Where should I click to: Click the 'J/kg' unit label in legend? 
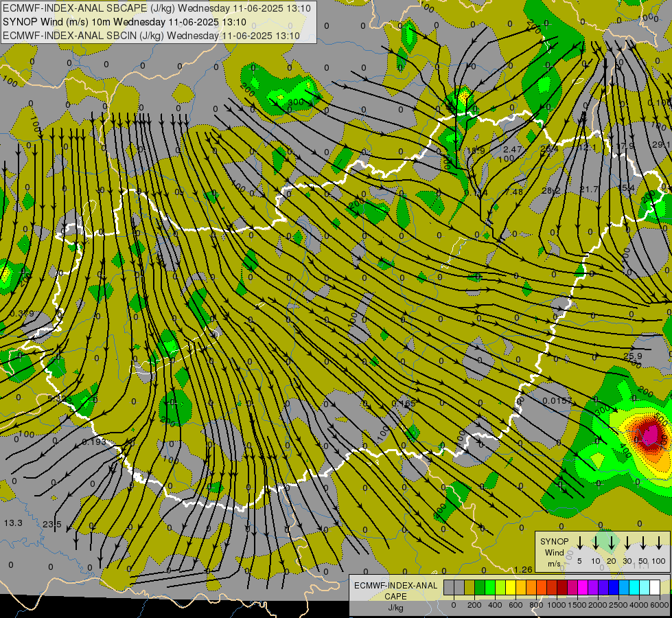tap(395, 608)
